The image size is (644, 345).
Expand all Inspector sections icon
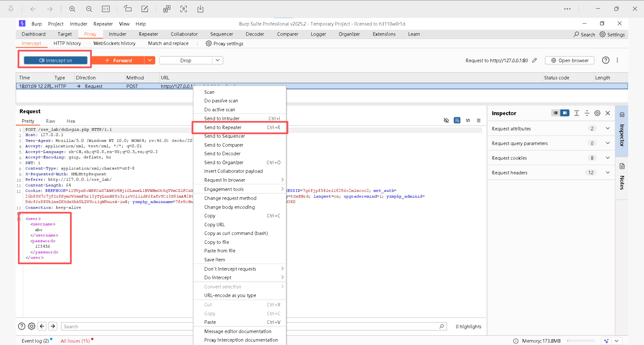click(x=577, y=113)
